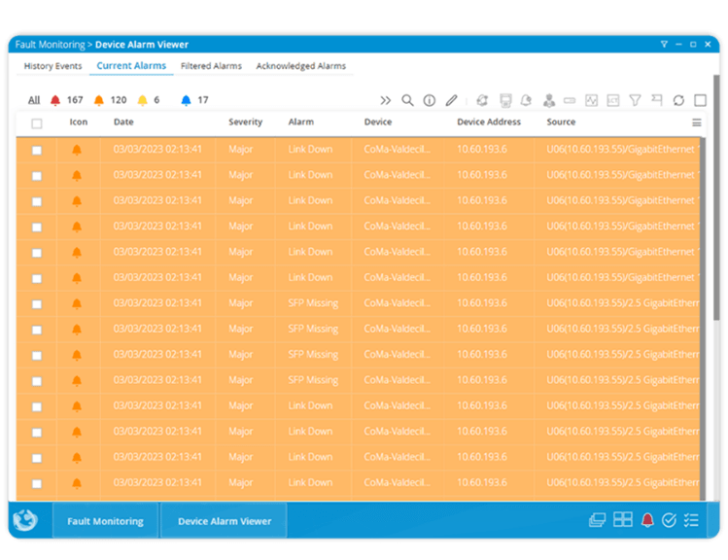The image size is (728, 560).
Task: Sort by the Severity column header
Action: (245, 122)
